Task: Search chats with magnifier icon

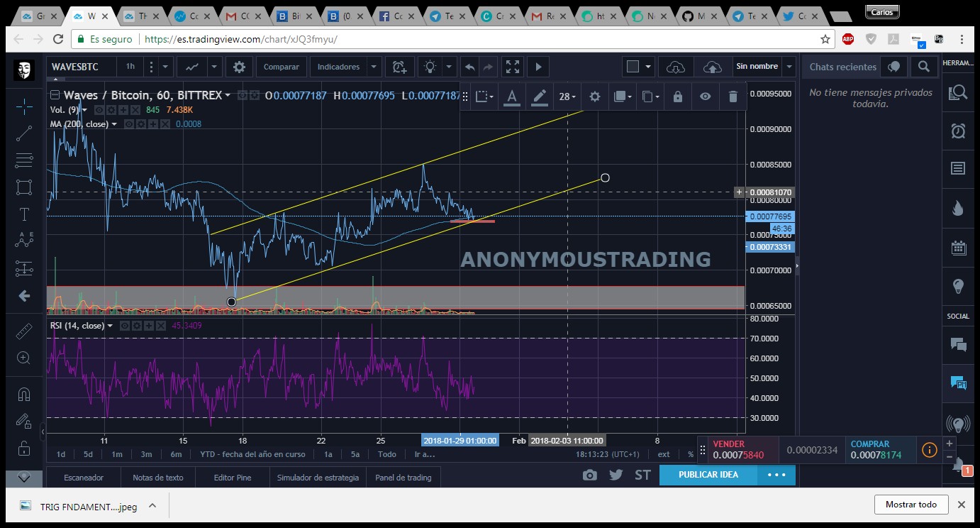Action: click(923, 67)
